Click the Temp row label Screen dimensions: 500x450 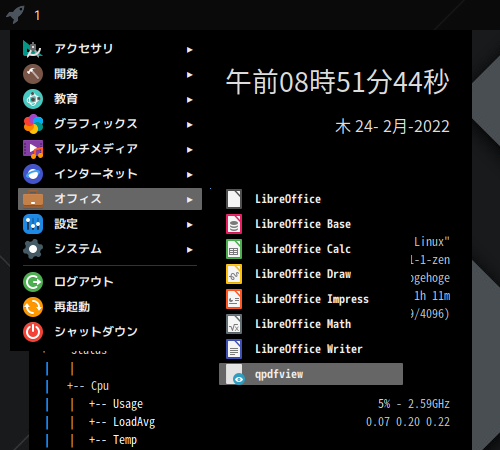tap(125, 440)
